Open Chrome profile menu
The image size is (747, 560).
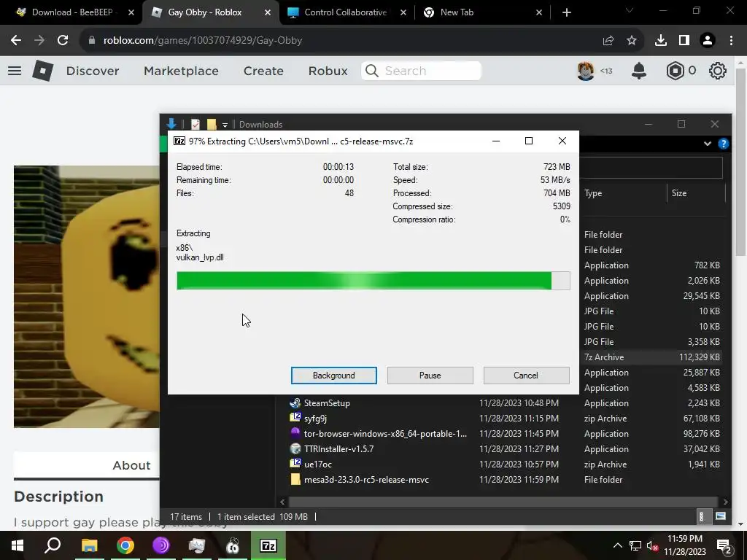point(708,41)
